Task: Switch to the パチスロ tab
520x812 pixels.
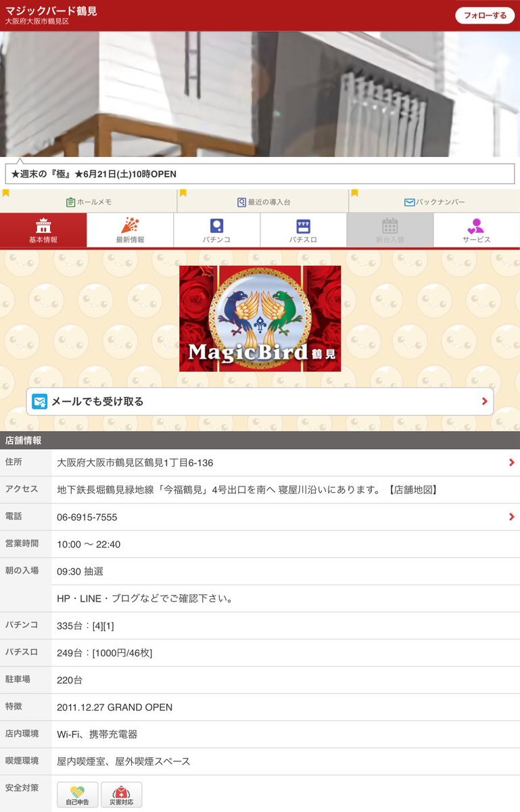Action: pos(303,230)
